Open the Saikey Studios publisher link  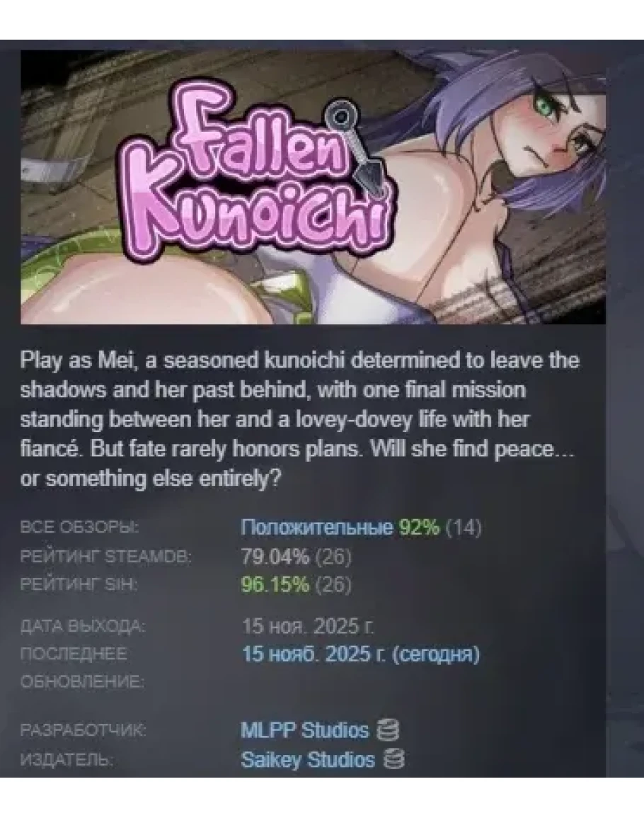click(x=308, y=759)
